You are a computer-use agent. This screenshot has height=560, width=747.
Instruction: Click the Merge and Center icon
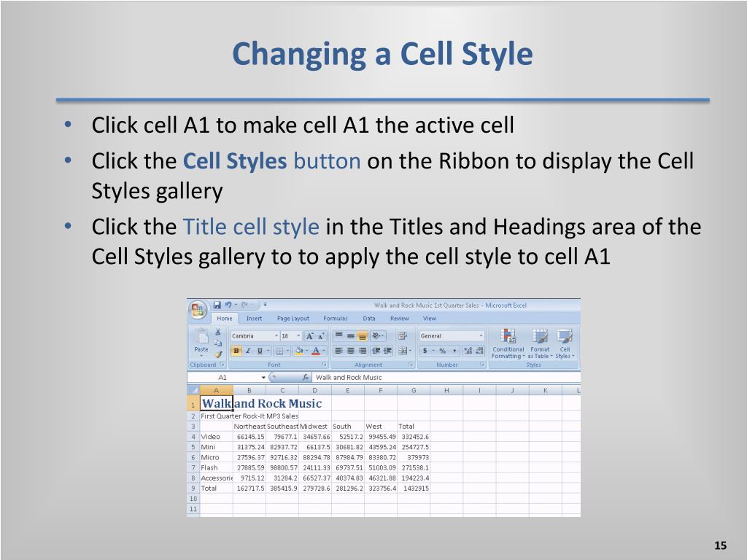[x=403, y=351]
